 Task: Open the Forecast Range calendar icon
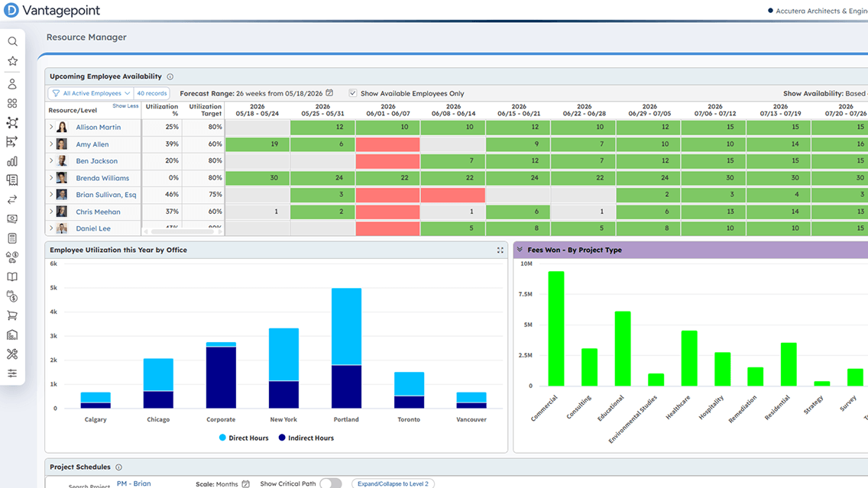coord(329,93)
